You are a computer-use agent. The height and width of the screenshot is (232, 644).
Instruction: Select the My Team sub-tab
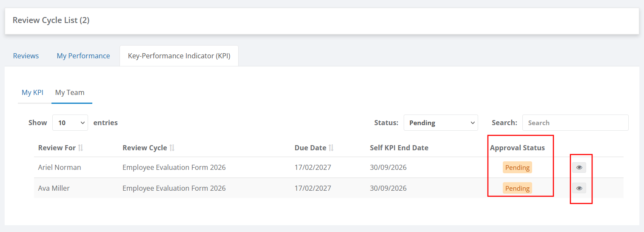tap(70, 92)
